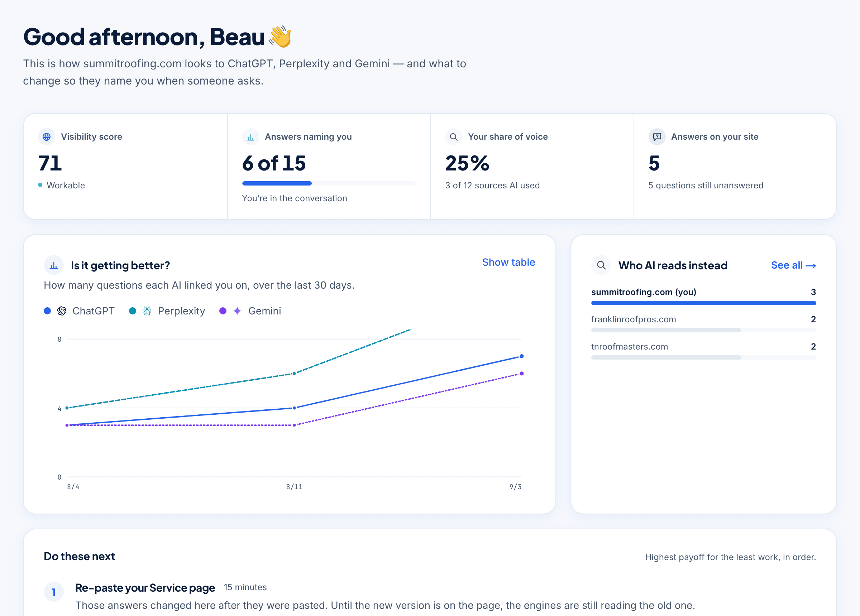Click the "Workable" status label

[x=66, y=186]
